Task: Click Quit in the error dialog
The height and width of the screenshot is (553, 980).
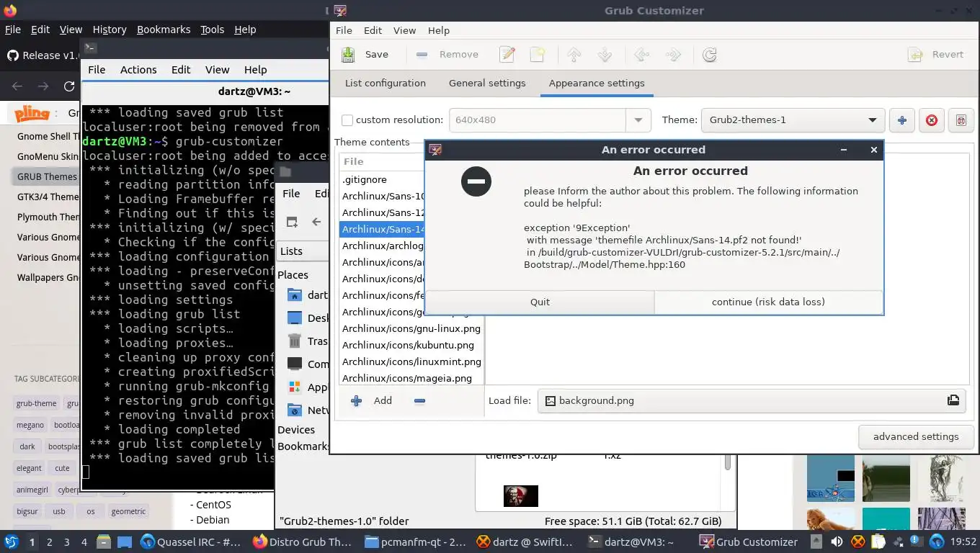Action: tap(540, 302)
